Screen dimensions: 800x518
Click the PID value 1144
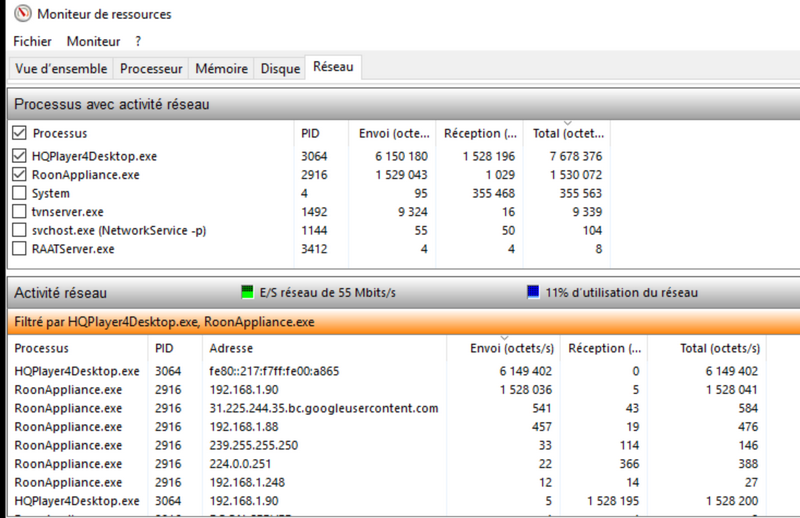tap(314, 231)
